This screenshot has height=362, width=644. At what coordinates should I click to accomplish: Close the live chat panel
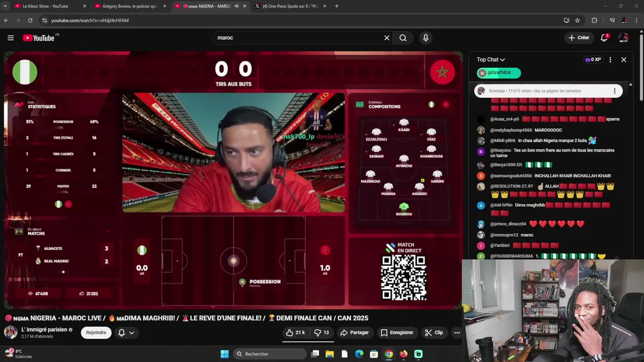624,59
